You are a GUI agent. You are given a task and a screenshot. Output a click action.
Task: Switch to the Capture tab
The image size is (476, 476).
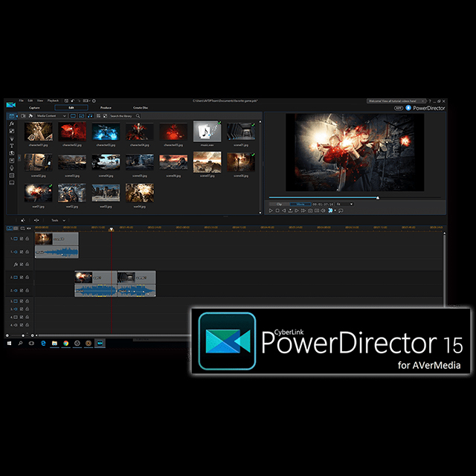[34, 108]
